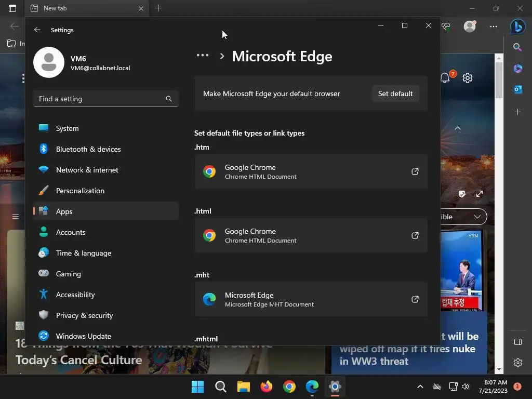Open Network & internet settings

(x=106, y=170)
